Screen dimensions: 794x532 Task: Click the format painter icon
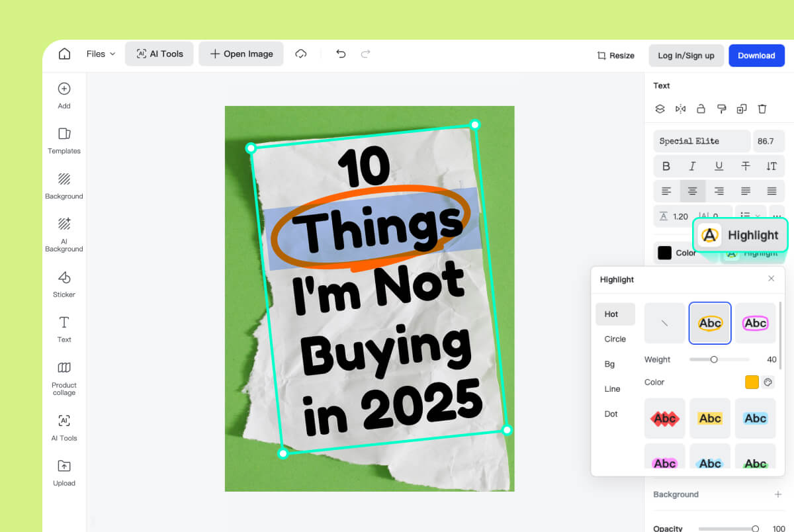tap(721, 109)
